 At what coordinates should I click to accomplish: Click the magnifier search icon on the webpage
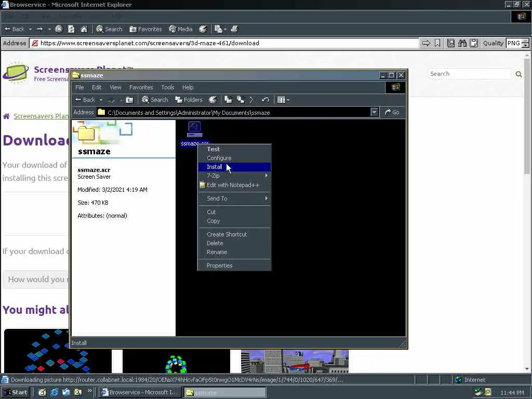click(518, 74)
